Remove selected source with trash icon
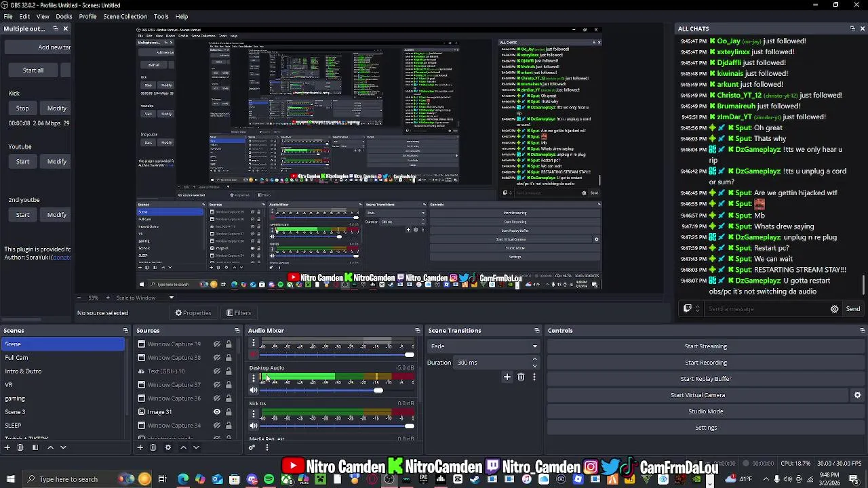868x488 pixels. 153,447
